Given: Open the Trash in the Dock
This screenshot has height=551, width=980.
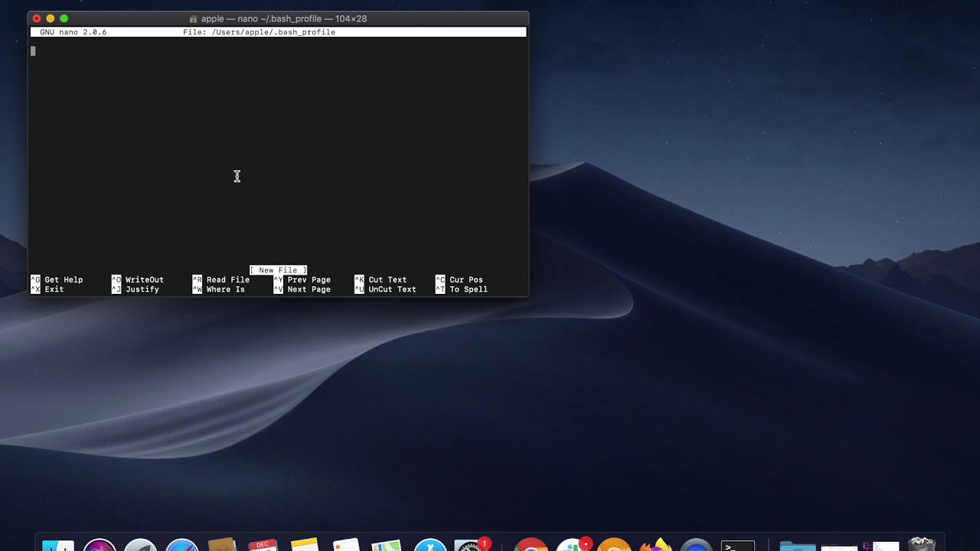Looking at the screenshot, I should click(922, 545).
